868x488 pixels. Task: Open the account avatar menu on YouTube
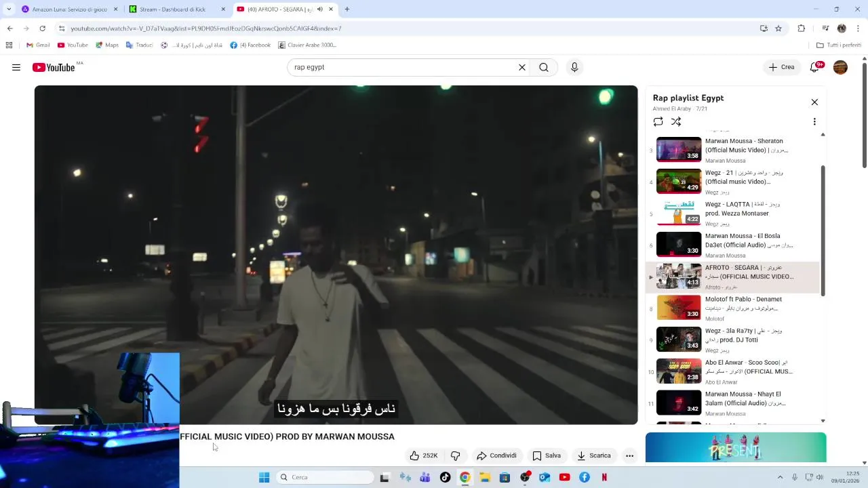coord(840,67)
